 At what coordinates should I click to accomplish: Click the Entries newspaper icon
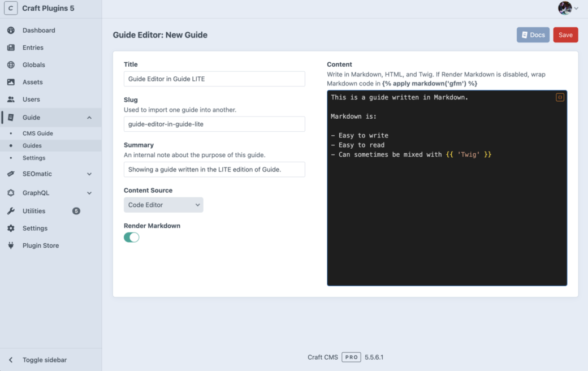[x=11, y=48]
